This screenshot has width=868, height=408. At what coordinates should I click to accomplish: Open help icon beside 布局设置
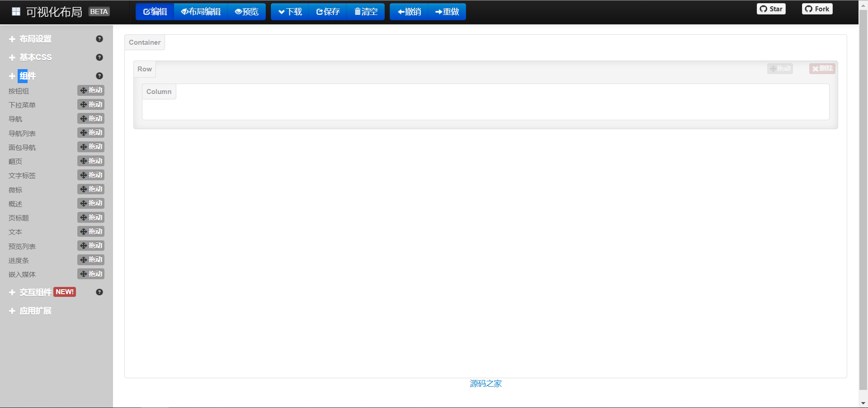click(x=99, y=39)
